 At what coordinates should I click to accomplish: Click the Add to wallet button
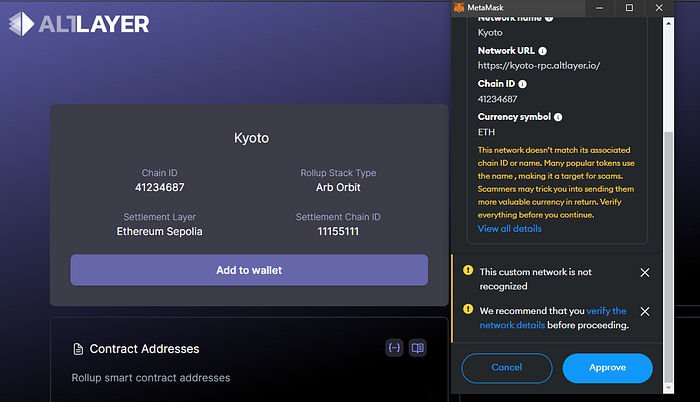[249, 270]
